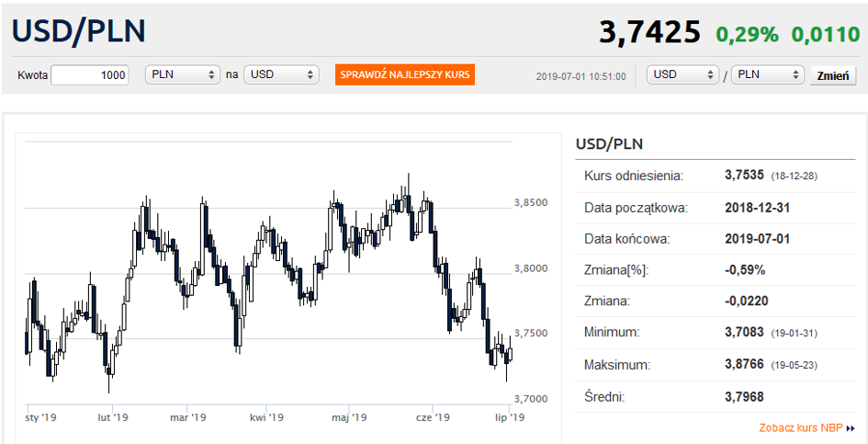The height and width of the screenshot is (444, 868).
Task: Open the PLN quote currency pair dropdown
Action: (x=768, y=74)
